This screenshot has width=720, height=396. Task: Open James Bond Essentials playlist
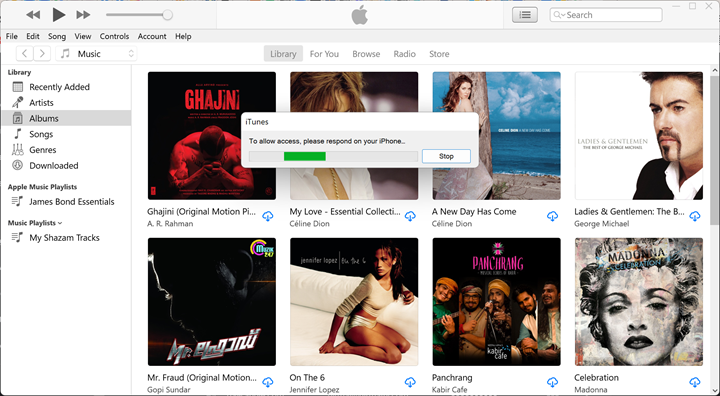tap(66, 201)
